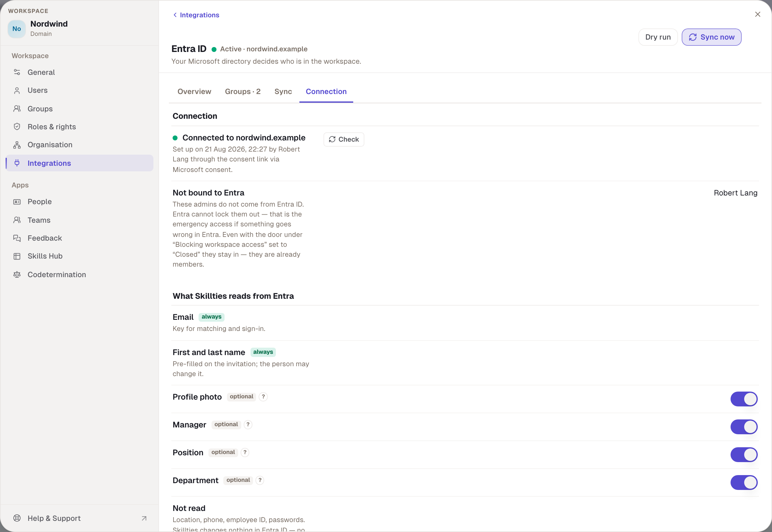Click the Department help question mark
Screen dimensions: 772x532
(260, 480)
